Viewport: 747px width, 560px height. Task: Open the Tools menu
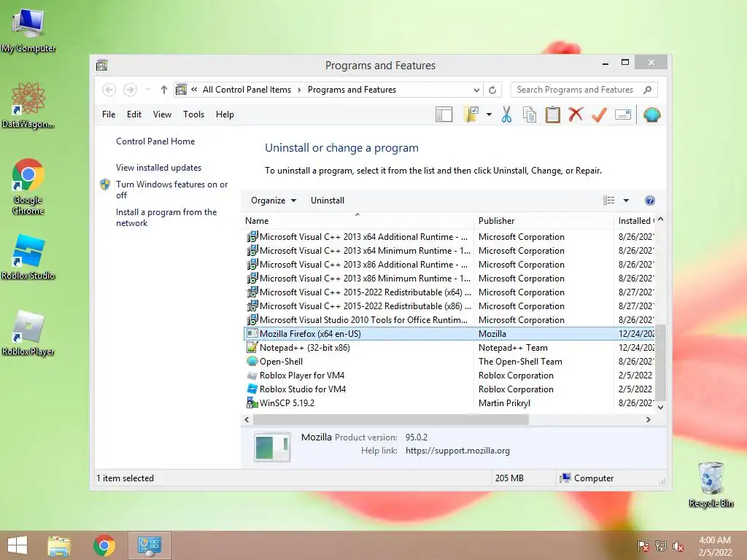(193, 114)
